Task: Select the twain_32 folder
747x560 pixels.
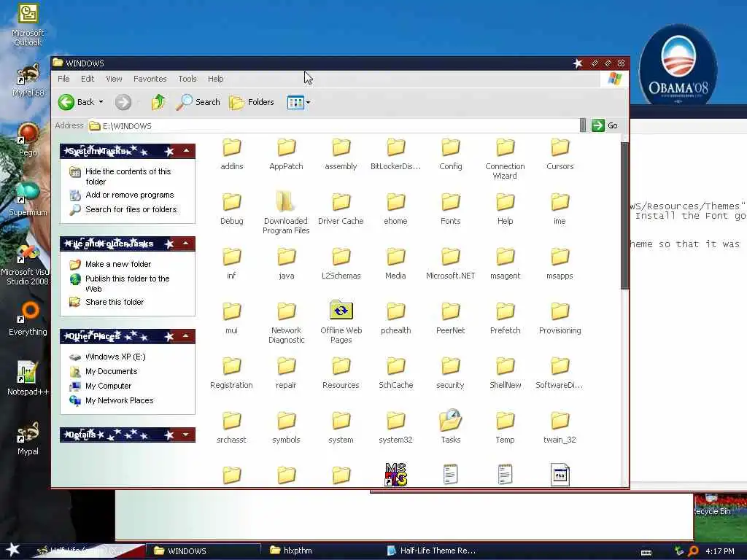Action: [560, 427]
